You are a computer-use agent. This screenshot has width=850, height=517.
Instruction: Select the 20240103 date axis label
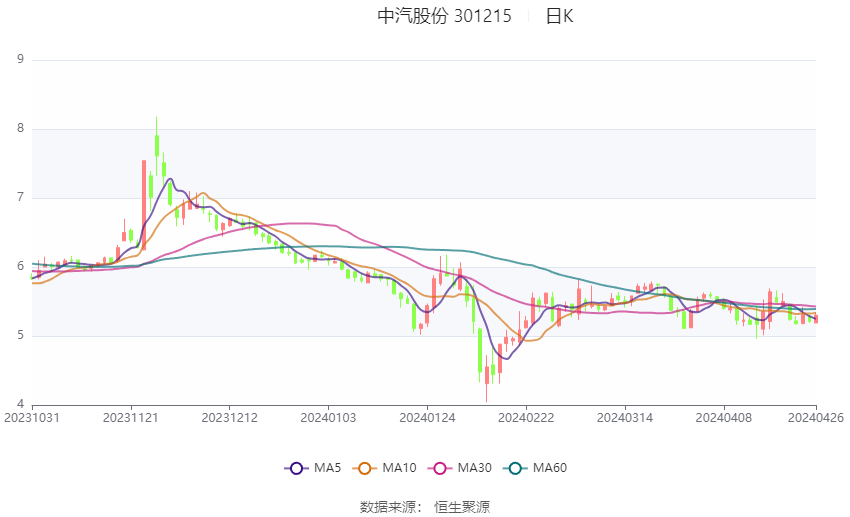click(x=329, y=418)
